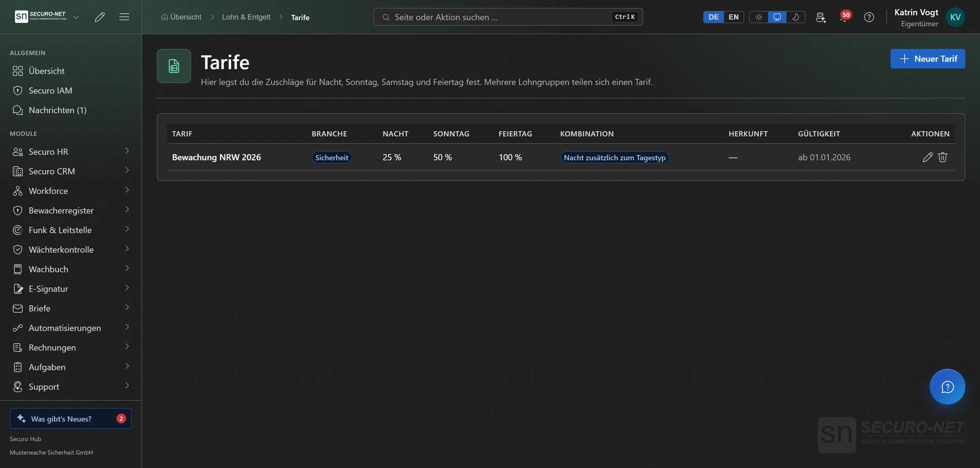Open notifications bell with 50 badge
This screenshot has height=468, width=980.
[x=844, y=17]
